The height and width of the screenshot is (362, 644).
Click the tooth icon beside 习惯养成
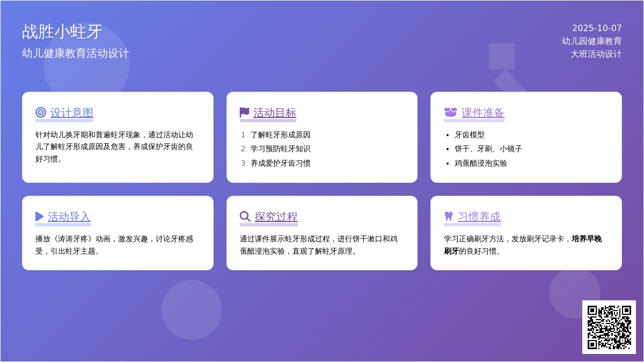449,217
